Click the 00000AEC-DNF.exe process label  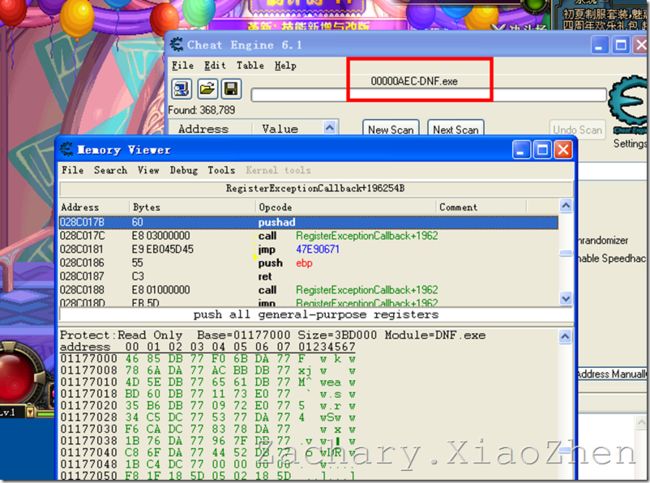tap(414, 81)
